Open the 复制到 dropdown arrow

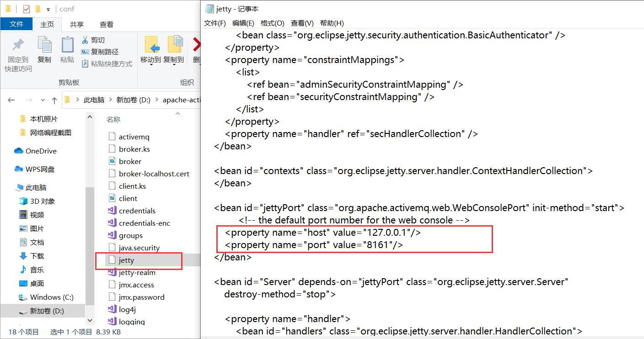174,65
